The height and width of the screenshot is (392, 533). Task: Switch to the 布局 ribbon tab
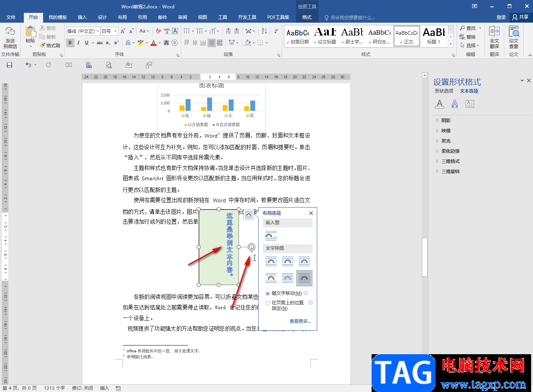pos(122,17)
